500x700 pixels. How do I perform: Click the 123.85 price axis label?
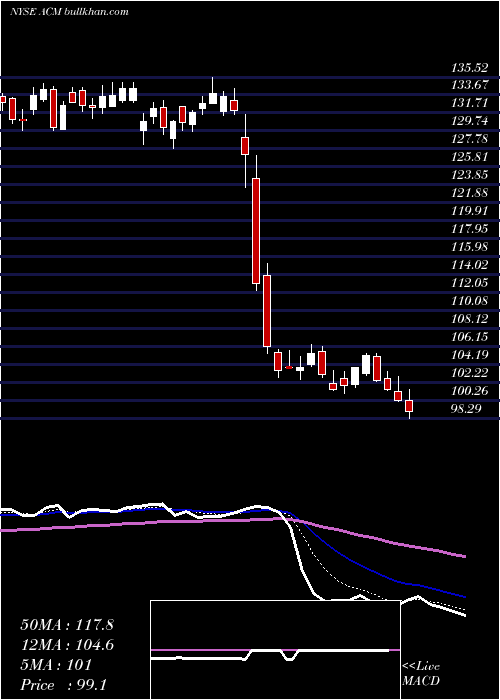[x=470, y=175]
